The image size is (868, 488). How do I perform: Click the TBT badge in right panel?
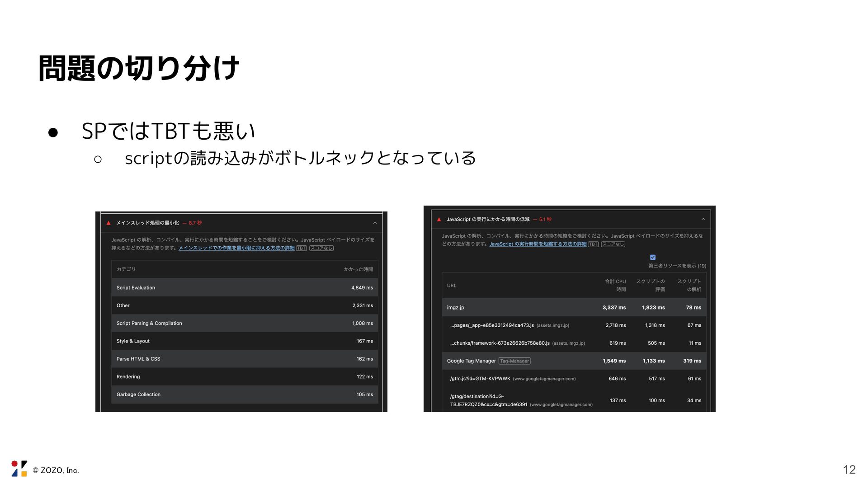593,244
